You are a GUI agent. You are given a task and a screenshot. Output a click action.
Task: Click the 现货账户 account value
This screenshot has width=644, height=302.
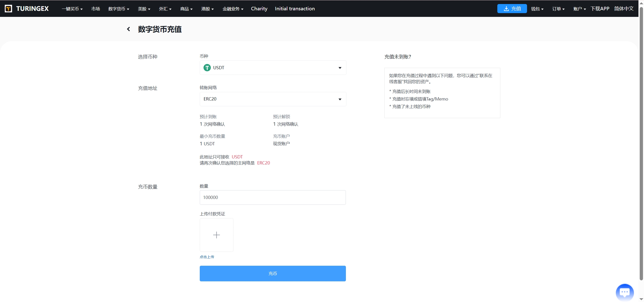(x=281, y=144)
